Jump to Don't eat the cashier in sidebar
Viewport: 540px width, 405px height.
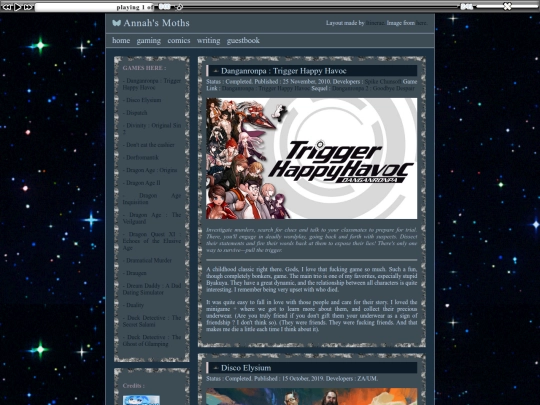coord(148,145)
